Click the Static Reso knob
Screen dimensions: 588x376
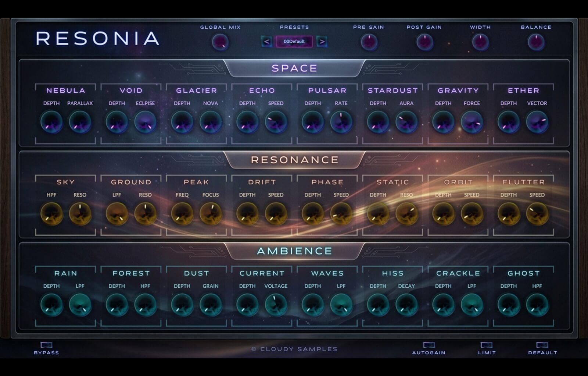[x=406, y=214]
